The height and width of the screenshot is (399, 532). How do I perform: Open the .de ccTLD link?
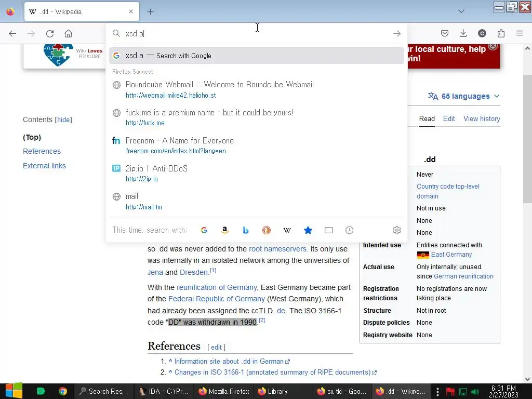pos(281,311)
